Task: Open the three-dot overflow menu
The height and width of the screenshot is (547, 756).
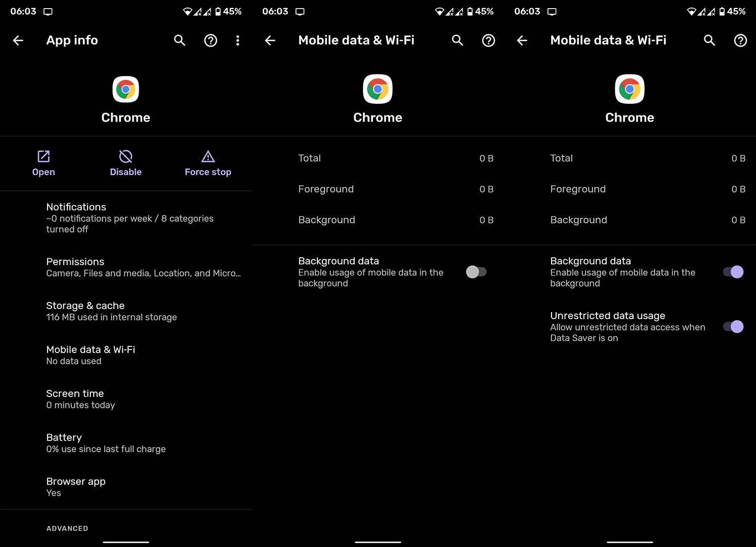Action: click(238, 41)
